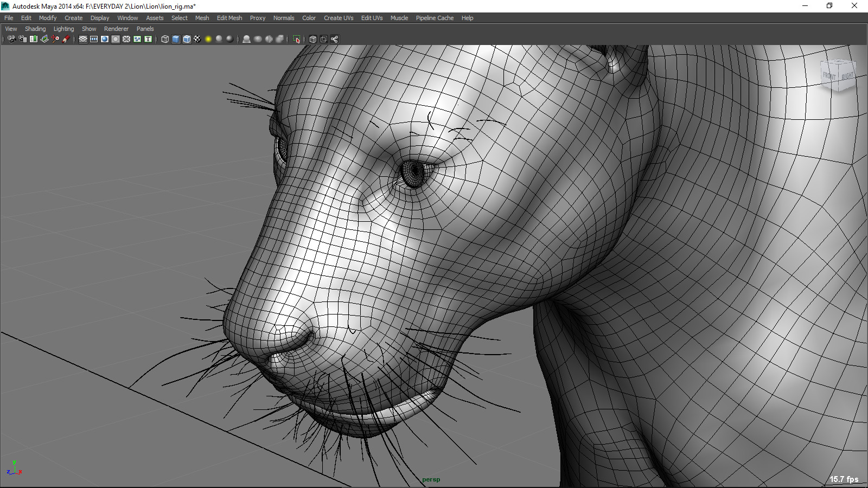
Task: Click the persp camera label
Action: pos(431,479)
